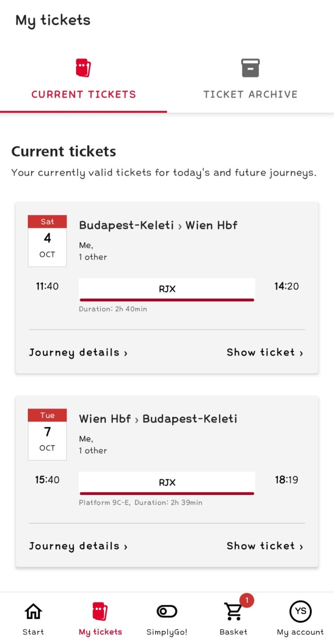This screenshot has height=644, width=334.
Task: Show ticket for the 4 Oct journey
Action: point(265,352)
